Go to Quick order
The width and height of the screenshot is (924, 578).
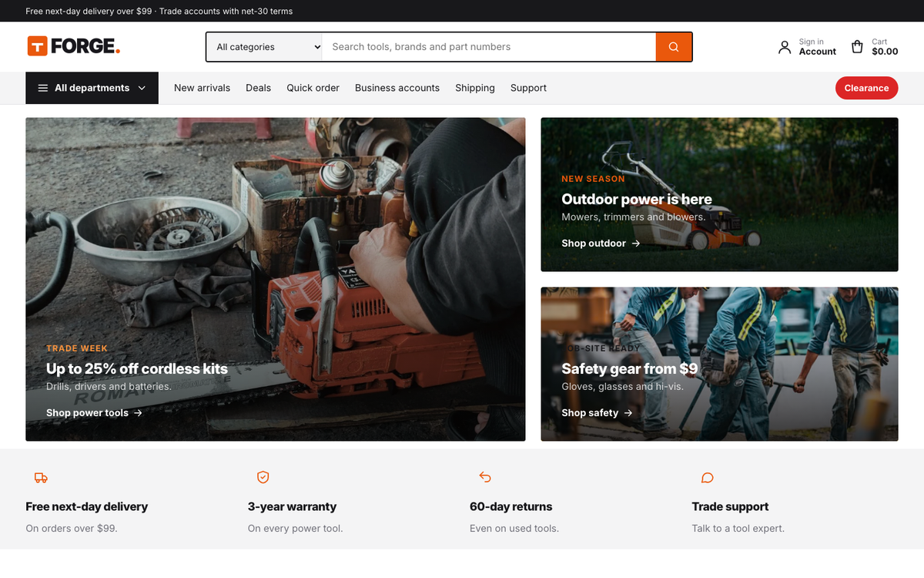(313, 88)
